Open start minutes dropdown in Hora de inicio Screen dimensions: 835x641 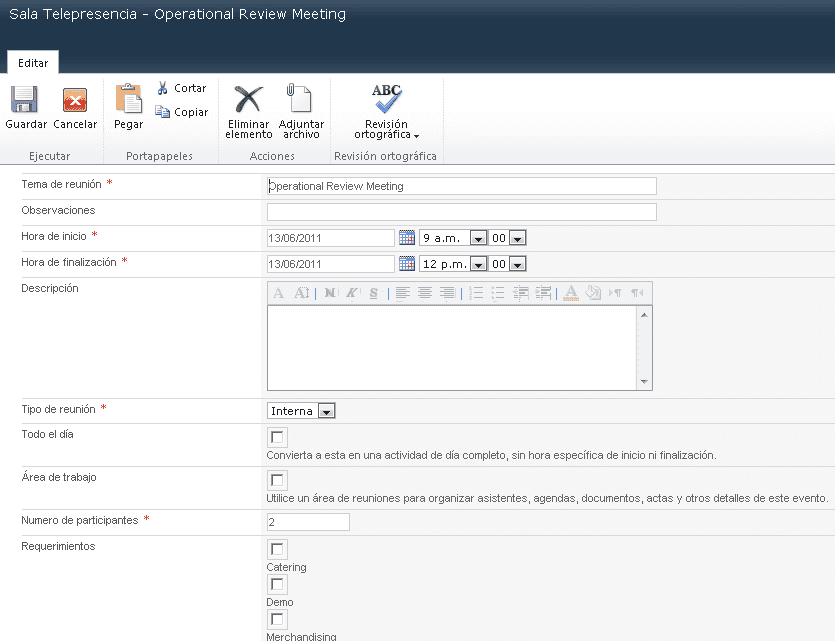coord(507,237)
